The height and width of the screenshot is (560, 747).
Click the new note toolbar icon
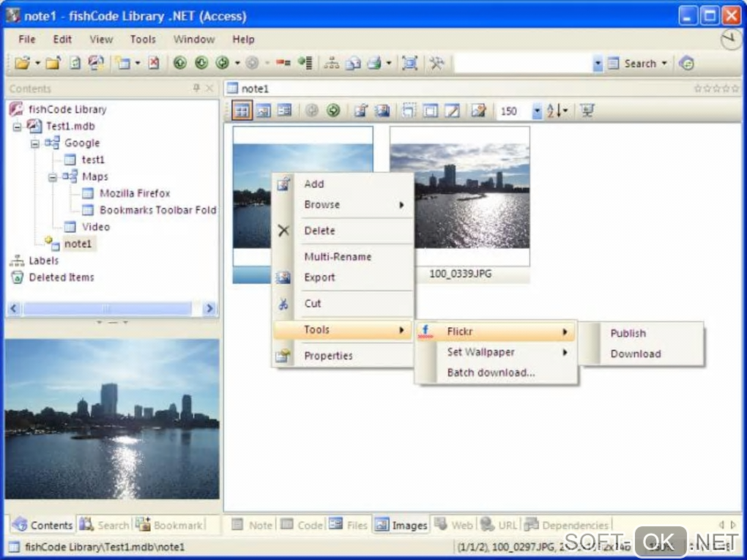123,63
